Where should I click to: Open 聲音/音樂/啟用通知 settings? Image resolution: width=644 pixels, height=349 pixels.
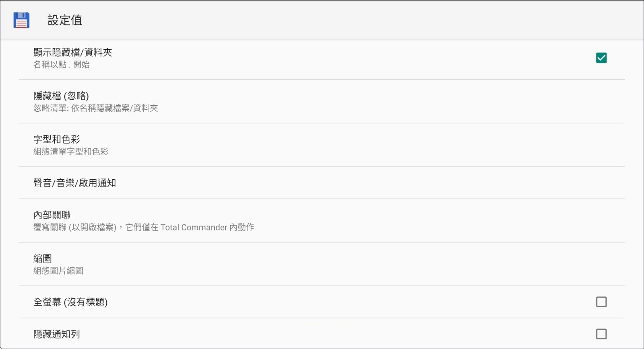coord(74,183)
